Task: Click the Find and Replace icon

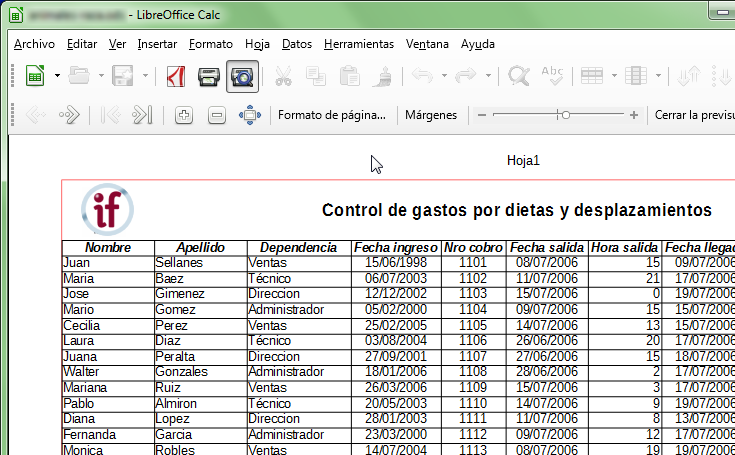Action: pyautogui.click(x=519, y=76)
